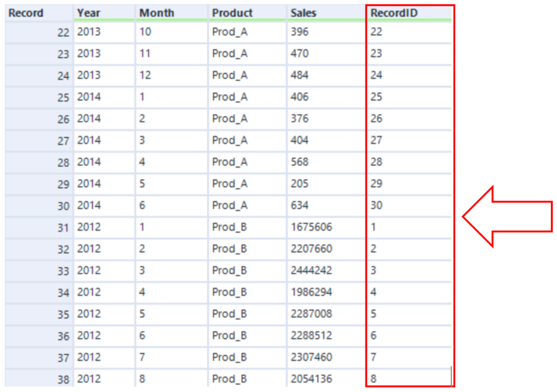Viewport: 557px width, 392px height.
Task: Click RecordID cell showing 30
Action: coord(409,205)
